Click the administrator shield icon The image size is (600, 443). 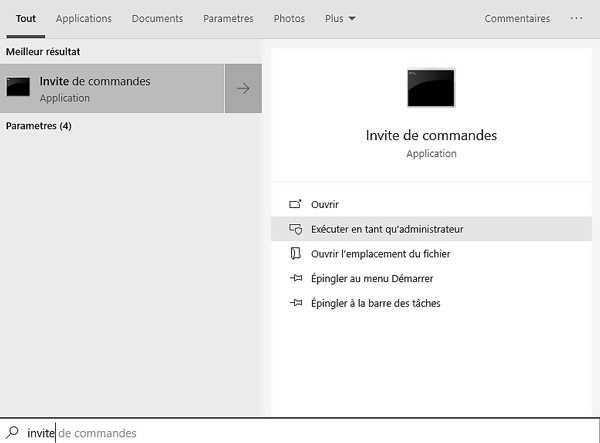click(295, 229)
